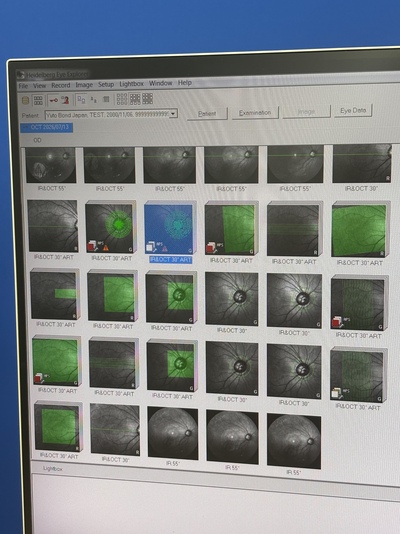
Task: Choose the largest thumbnail grid size icon
Action: pyautogui.click(x=147, y=99)
